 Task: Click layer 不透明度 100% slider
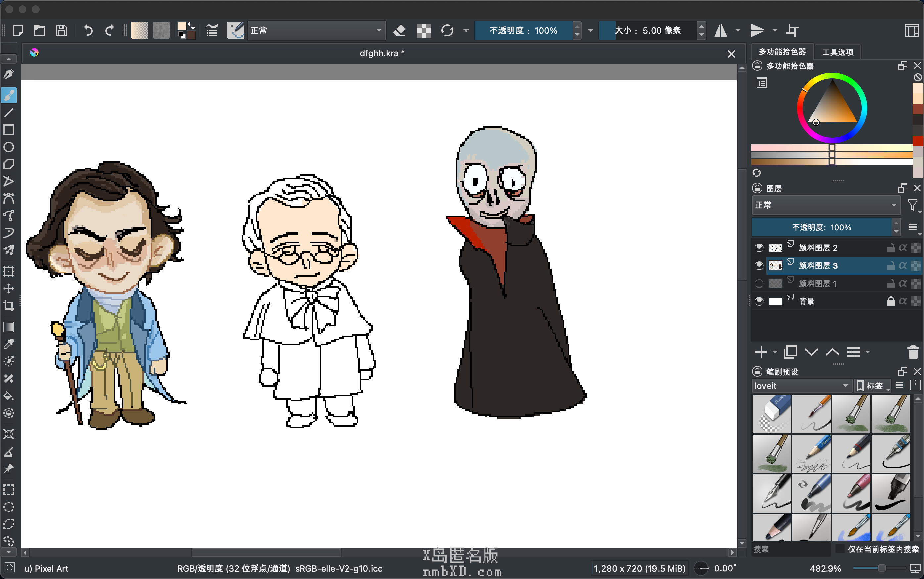[821, 228]
